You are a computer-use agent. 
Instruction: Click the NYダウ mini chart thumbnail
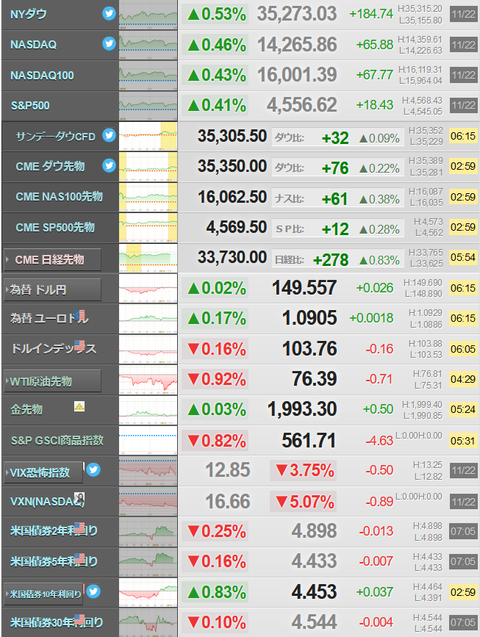[148, 14]
